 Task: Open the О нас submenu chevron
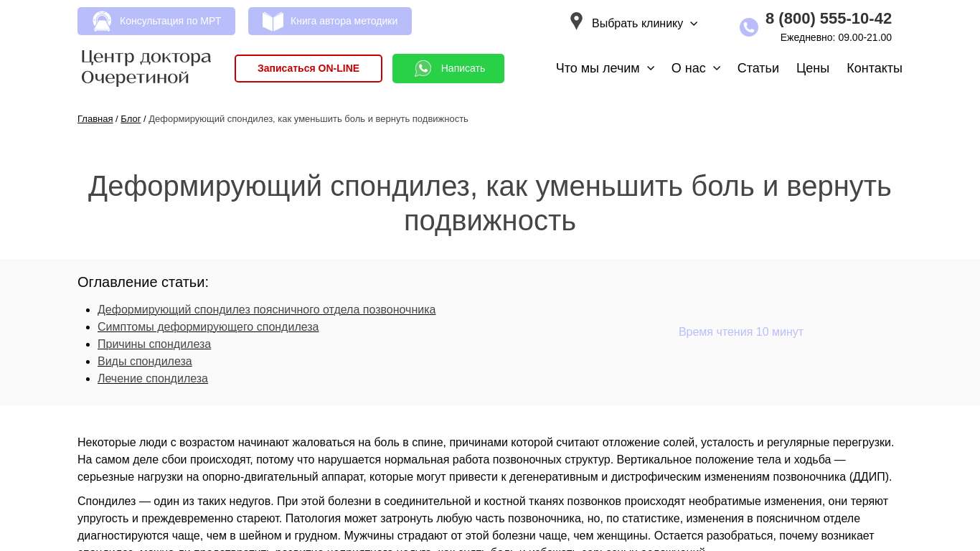coord(717,68)
